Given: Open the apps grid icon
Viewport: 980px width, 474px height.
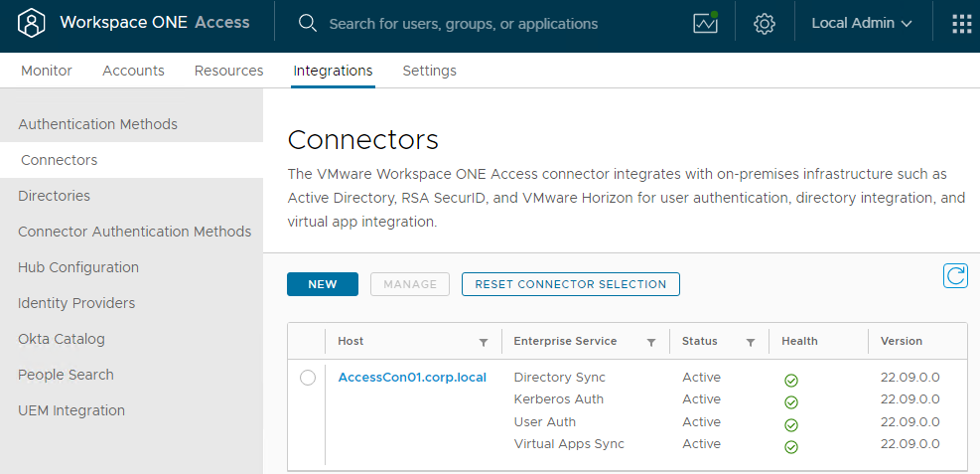Looking at the screenshot, I should [x=962, y=24].
